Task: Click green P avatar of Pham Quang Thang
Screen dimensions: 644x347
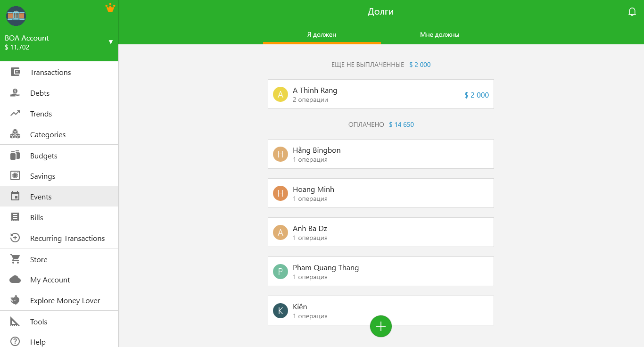Action: tap(281, 272)
